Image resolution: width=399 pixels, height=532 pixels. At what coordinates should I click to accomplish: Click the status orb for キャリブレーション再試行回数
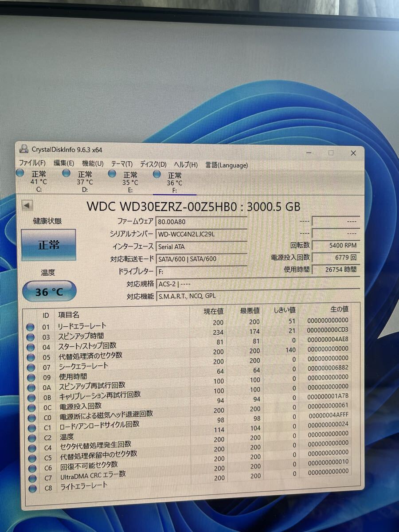[x=31, y=398]
